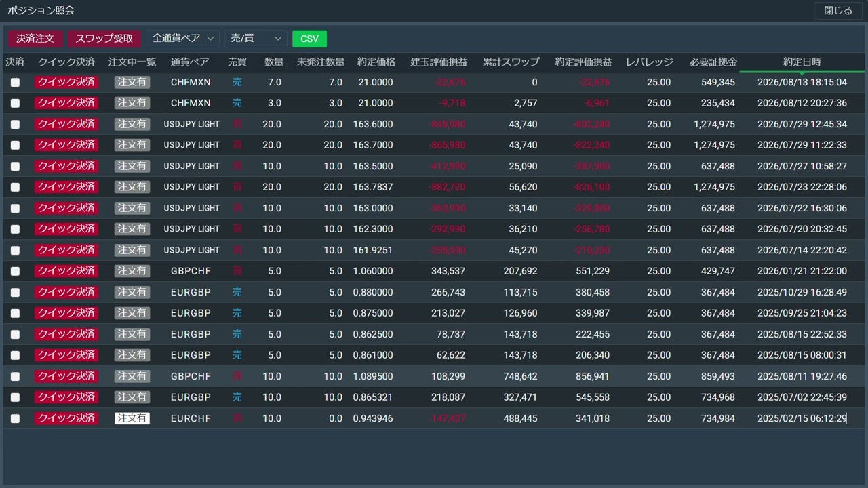
Task: Quick-settle the EURGBP 0.875000 position
Action: pyautogui.click(x=66, y=313)
